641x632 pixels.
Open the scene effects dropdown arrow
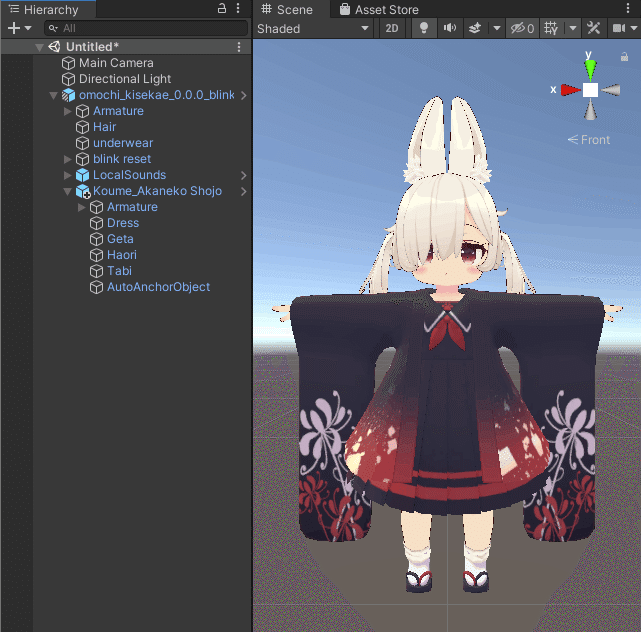pos(497,28)
